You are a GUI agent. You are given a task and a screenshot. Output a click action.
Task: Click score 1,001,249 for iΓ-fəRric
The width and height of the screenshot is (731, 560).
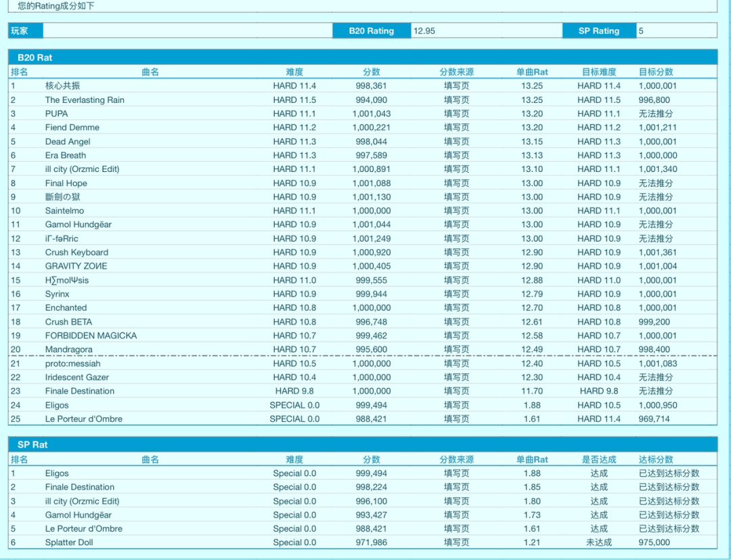(371, 238)
